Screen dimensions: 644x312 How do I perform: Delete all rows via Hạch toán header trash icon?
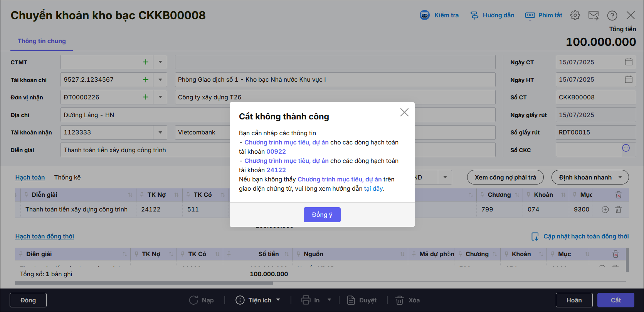pos(619,195)
